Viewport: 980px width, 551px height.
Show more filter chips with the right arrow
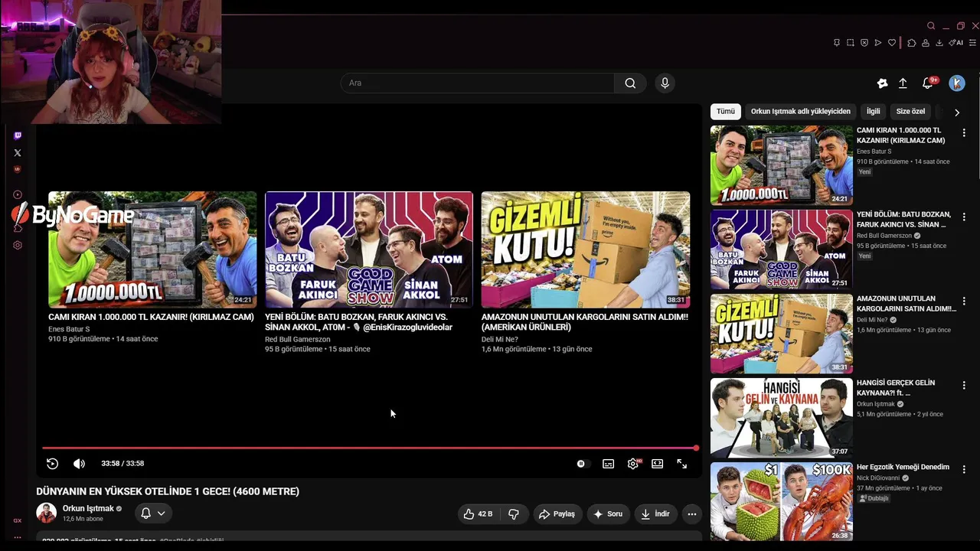[957, 112]
